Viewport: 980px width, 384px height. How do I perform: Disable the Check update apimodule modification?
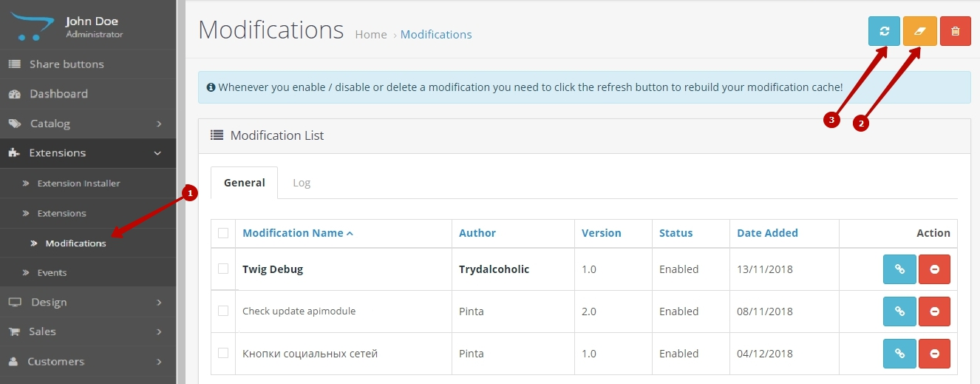934,311
